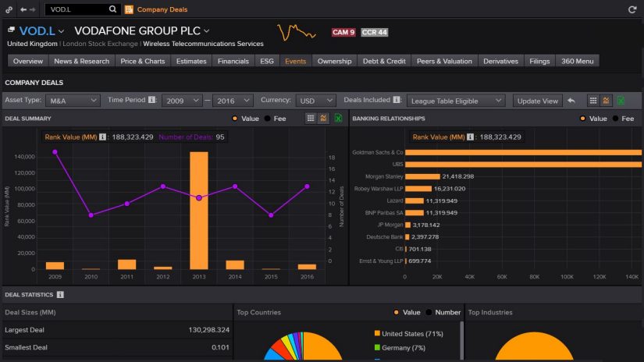Click the Company Deals app icon
The width and height of the screenshot is (644, 362).
(x=129, y=9)
